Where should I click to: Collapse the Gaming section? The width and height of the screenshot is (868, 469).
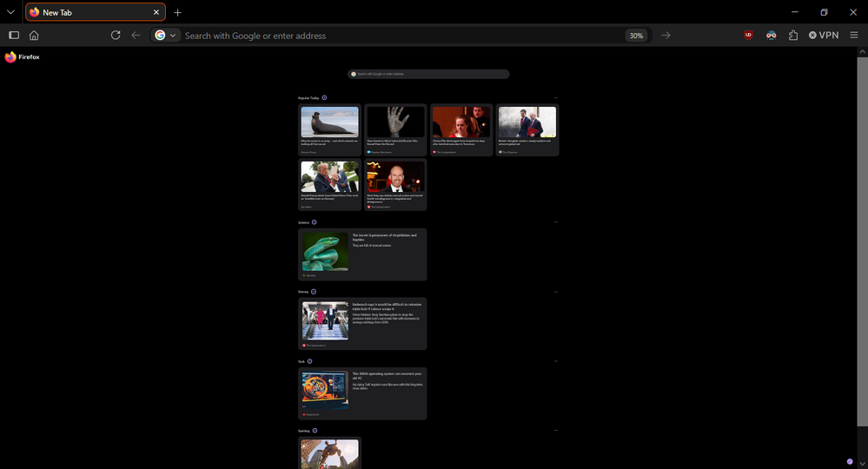556,430
